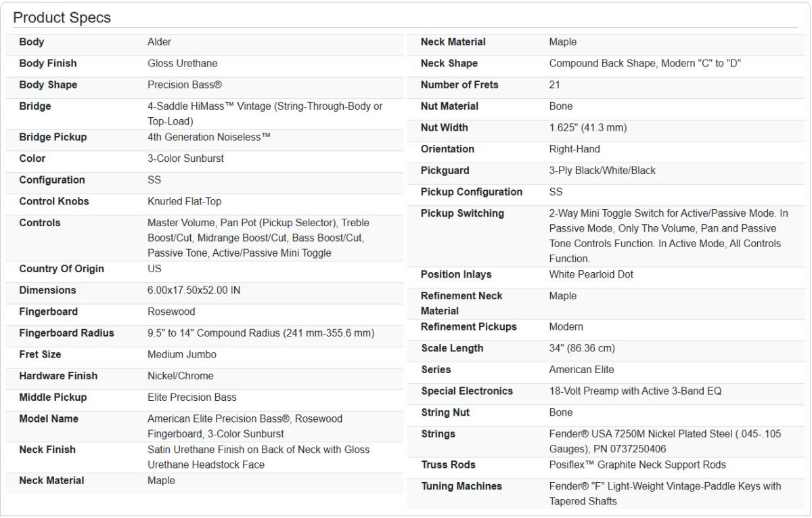Select the Pickguard label
Screen dimensions: 812x518
tap(445, 171)
